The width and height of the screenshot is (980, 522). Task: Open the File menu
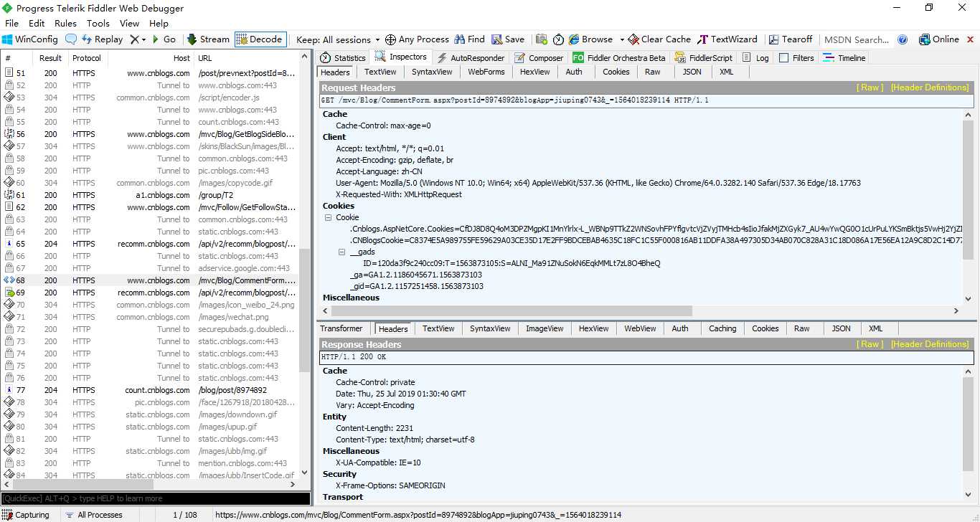pyautogui.click(x=11, y=23)
